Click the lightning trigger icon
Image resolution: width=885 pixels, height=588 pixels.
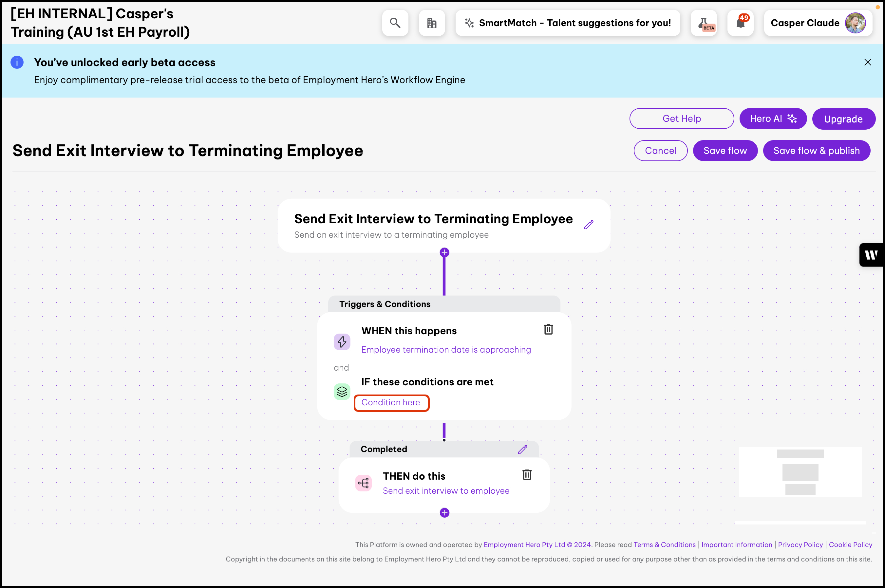tap(342, 341)
